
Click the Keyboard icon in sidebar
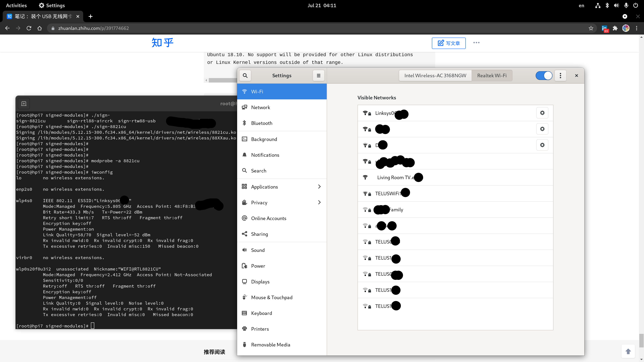coord(245,313)
